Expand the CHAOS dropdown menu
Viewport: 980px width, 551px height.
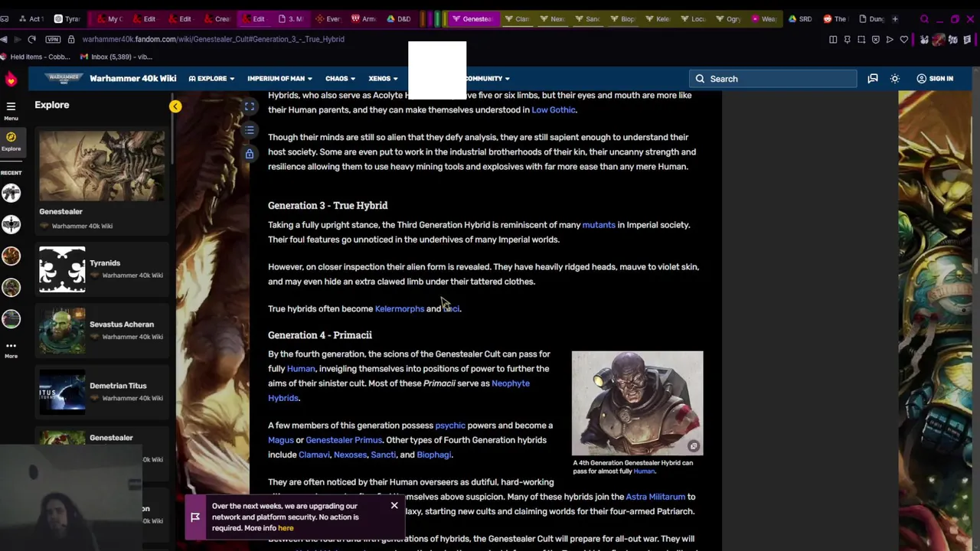click(340, 79)
